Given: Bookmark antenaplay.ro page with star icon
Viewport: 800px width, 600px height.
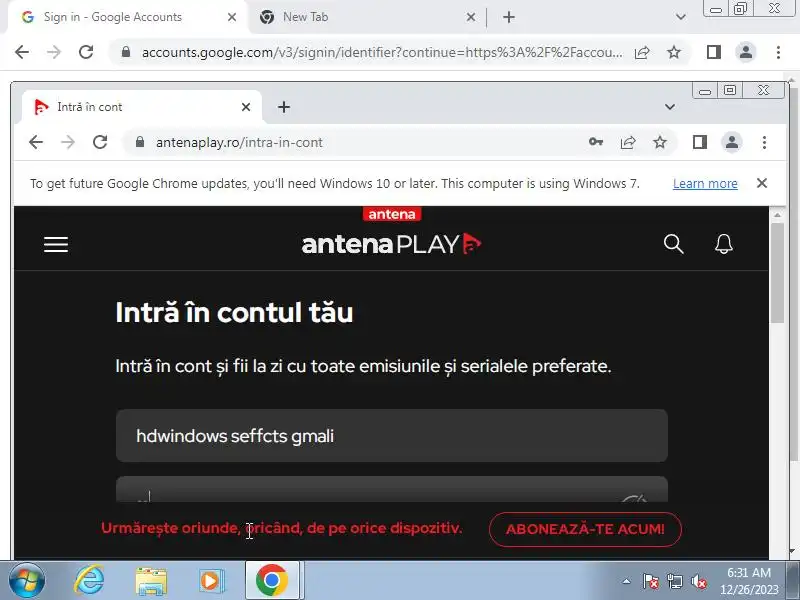Looking at the screenshot, I should coord(660,142).
